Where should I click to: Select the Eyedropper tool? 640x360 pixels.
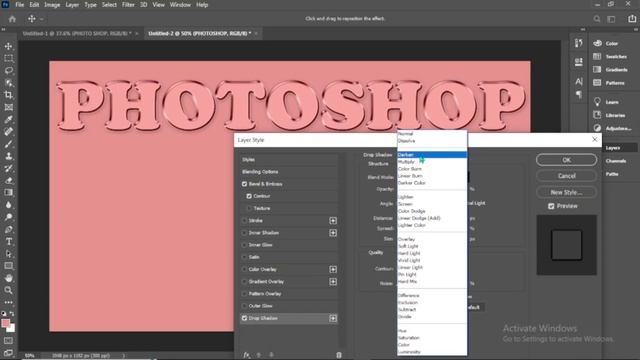coord(9,120)
